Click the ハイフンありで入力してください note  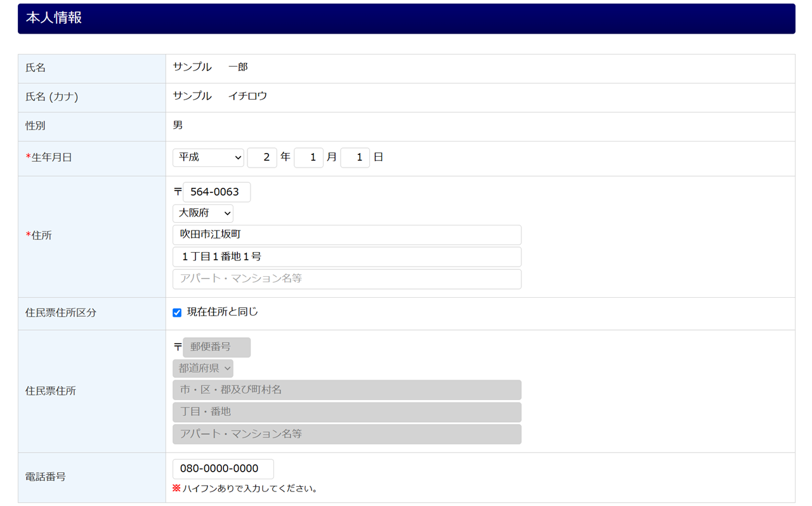(x=249, y=489)
